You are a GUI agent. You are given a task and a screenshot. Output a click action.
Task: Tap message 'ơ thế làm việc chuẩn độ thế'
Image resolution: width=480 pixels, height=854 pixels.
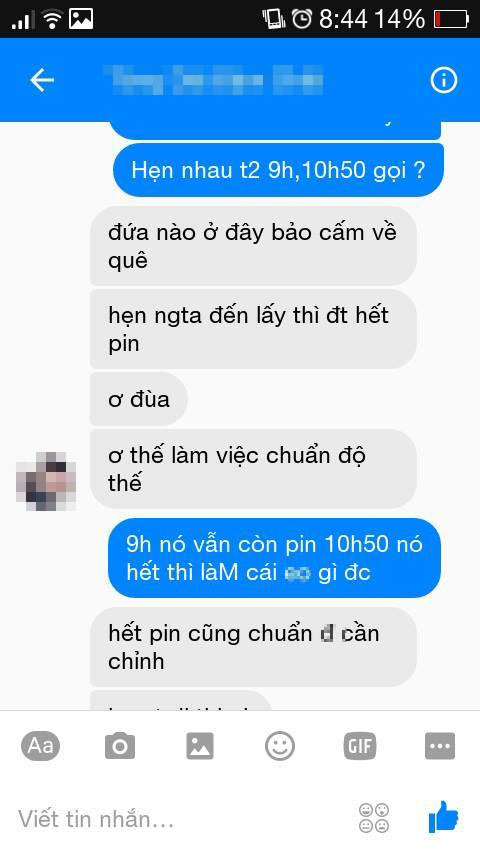253,469
